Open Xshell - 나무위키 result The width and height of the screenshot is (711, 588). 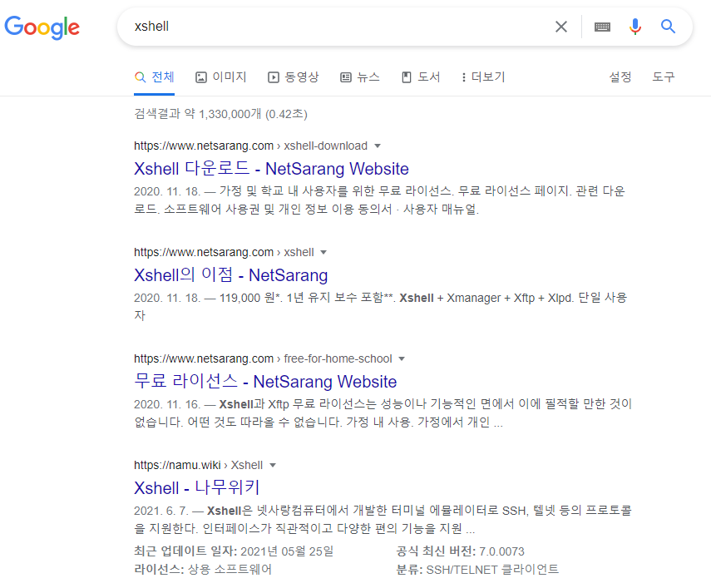coord(197,488)
